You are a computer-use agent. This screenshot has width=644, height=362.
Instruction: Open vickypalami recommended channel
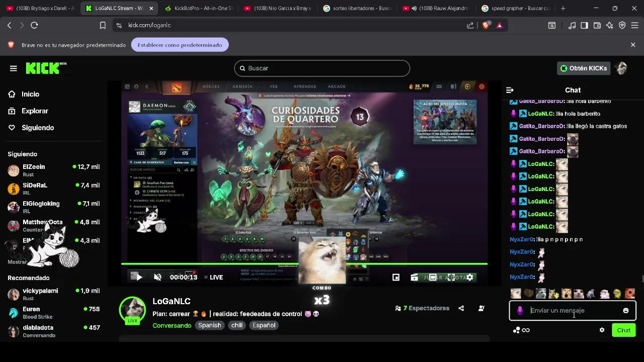(x=53, y=294)
